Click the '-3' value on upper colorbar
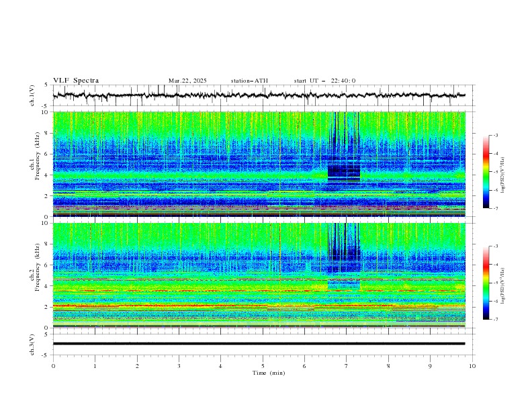 click(x=495, y=135)
